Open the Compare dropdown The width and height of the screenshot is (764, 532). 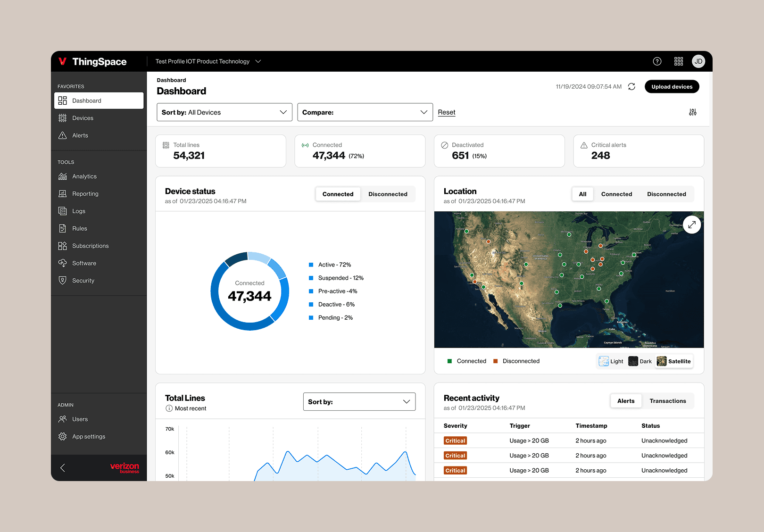coord(365,112)
